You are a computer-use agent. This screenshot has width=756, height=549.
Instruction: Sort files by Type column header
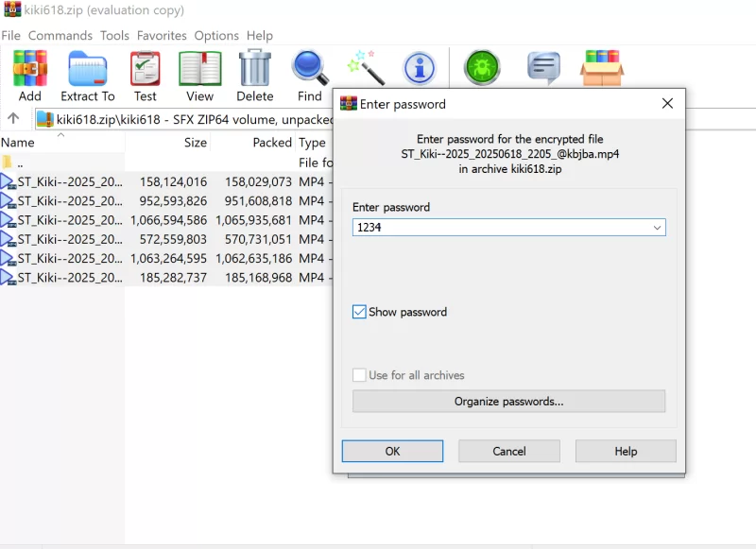(x=312, y=143)
